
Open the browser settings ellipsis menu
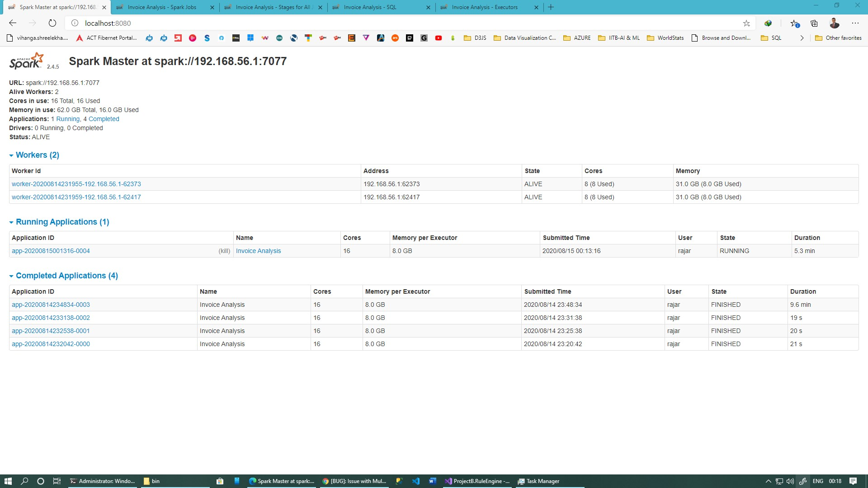click(855, 23)
